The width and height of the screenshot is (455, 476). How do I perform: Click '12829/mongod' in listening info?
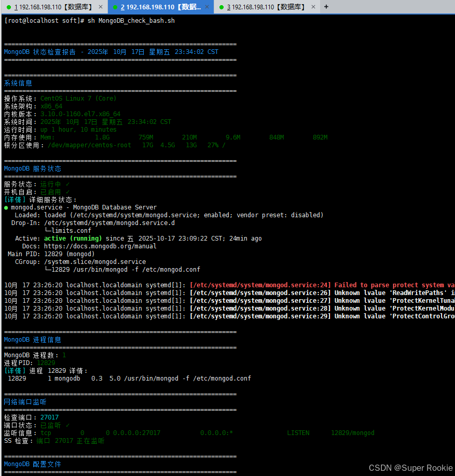coord(353,433)
